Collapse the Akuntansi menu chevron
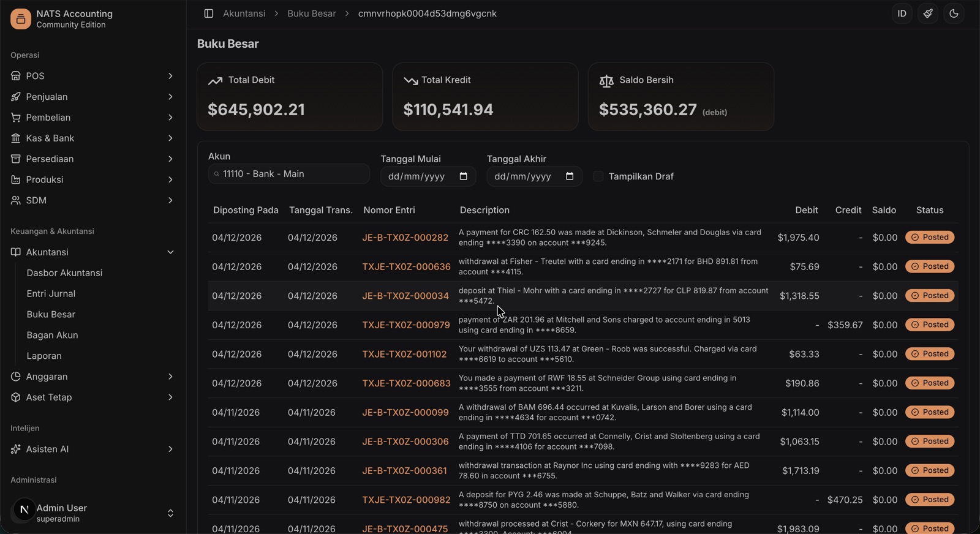Screen dimensions: 980x534 [x=170, y=252]
